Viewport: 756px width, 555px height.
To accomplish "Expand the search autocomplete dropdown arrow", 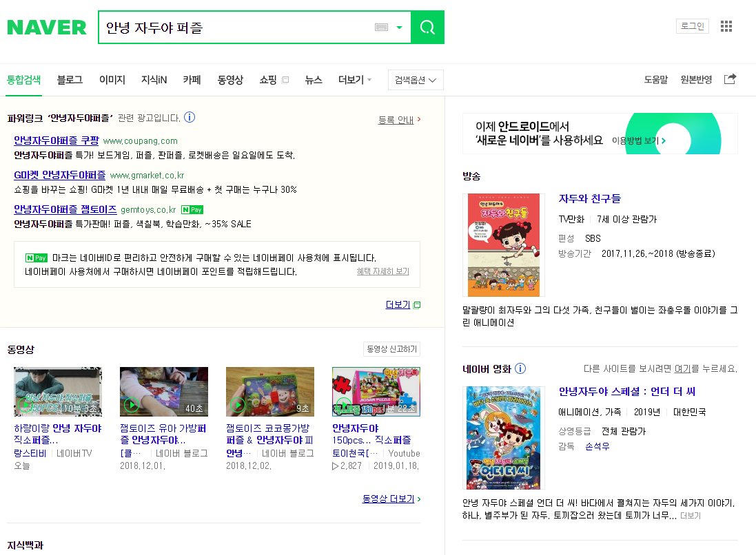I will (x=399, y=28).
